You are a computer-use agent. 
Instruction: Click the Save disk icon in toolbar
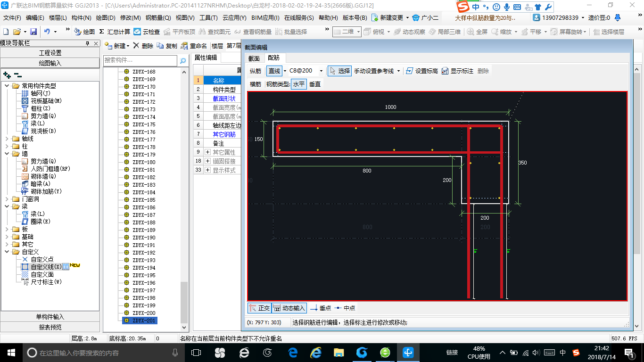point(33,32)
